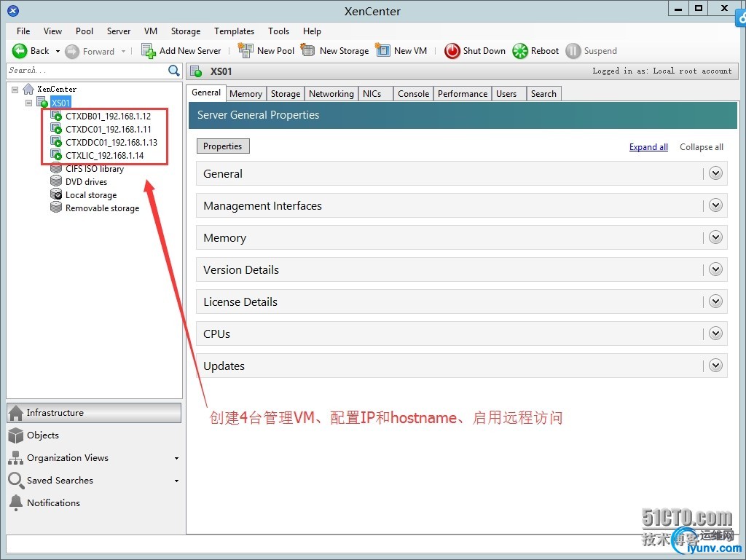Open the Back history dropdown arrow
The height and width of the screenshot is (560, 746).
[x=58, y=52]
